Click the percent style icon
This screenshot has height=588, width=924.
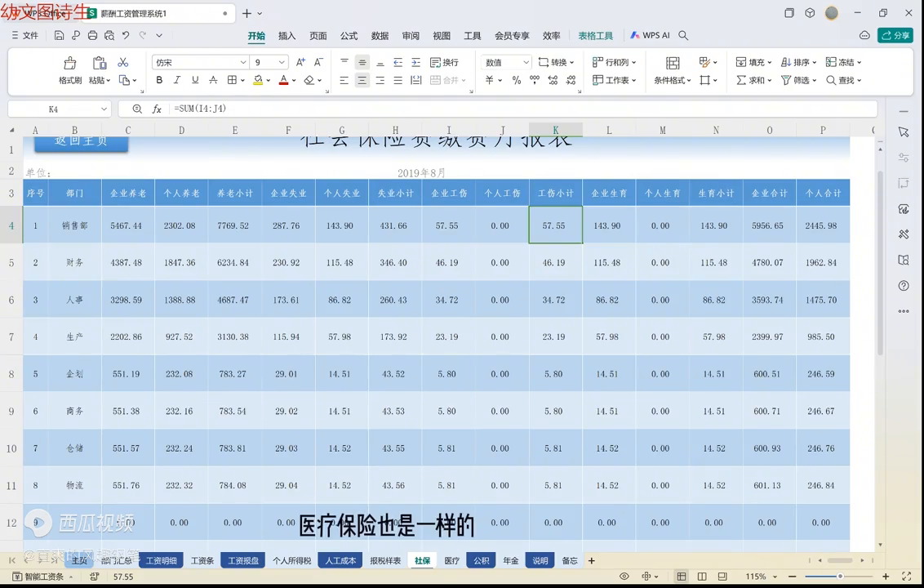pyautogui.click(x=516, y=80)
